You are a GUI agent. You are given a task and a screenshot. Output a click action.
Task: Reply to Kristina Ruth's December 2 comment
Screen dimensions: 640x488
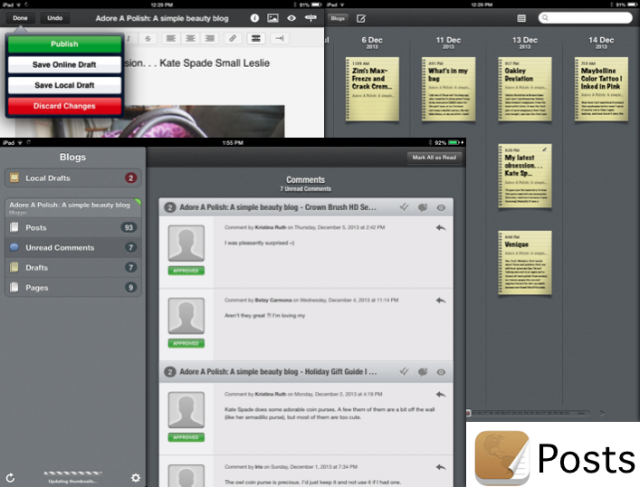[440, 395]
